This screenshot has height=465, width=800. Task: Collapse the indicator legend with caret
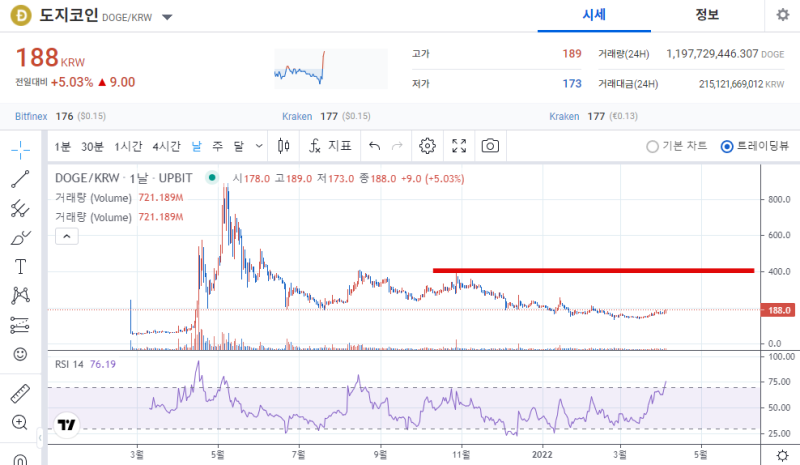67,236
